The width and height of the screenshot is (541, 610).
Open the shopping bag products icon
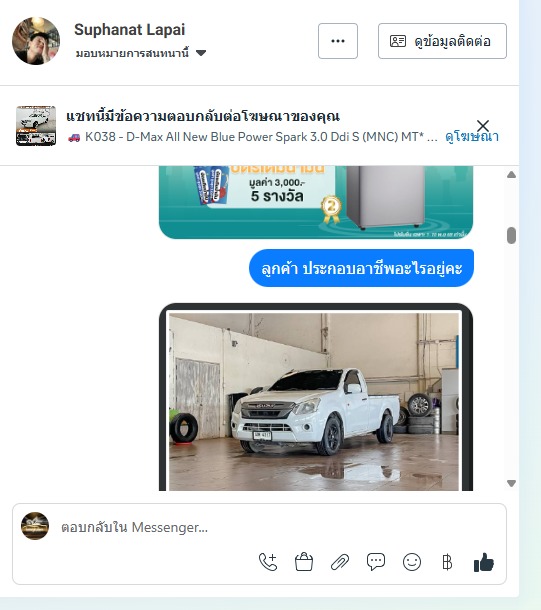click(x=304, y=562)
